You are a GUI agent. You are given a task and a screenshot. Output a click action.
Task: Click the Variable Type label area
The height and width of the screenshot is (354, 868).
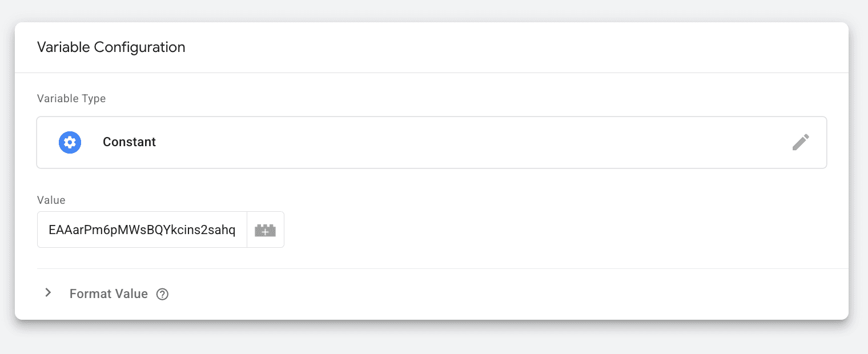click(x=71, y=98)
